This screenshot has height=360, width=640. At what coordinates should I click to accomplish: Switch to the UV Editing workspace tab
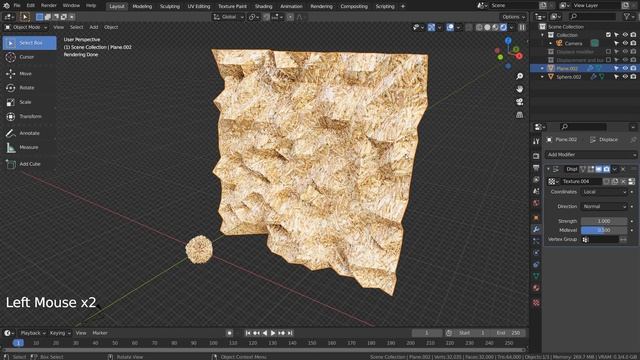tap(199, 6)
